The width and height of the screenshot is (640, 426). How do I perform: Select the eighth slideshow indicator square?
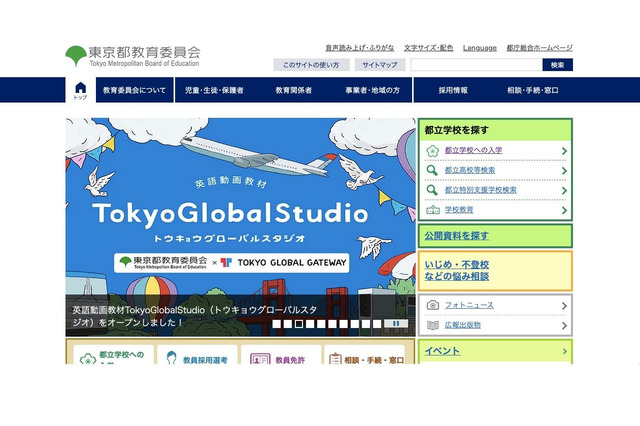355,324
